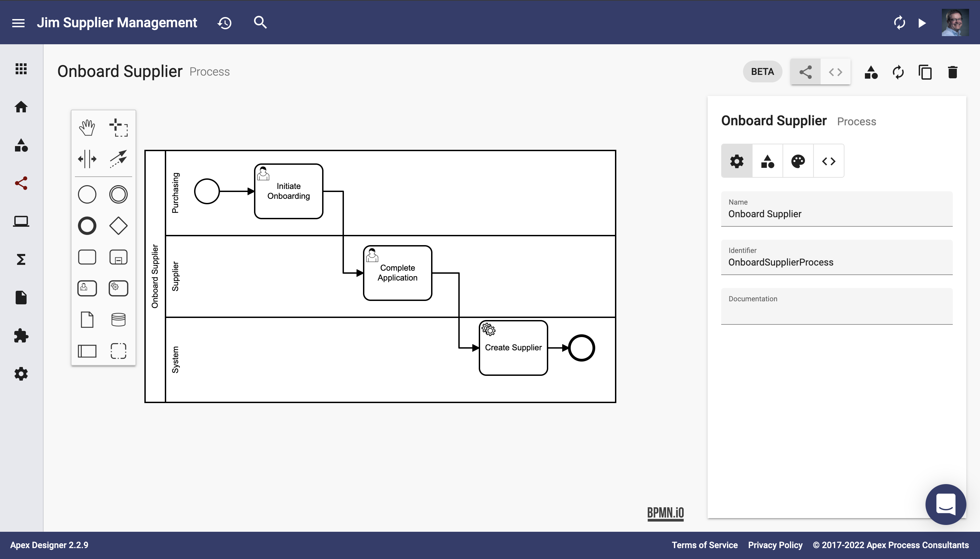Create a user task from palette
Screen dimensions: 980x559
tap(87, 288)
